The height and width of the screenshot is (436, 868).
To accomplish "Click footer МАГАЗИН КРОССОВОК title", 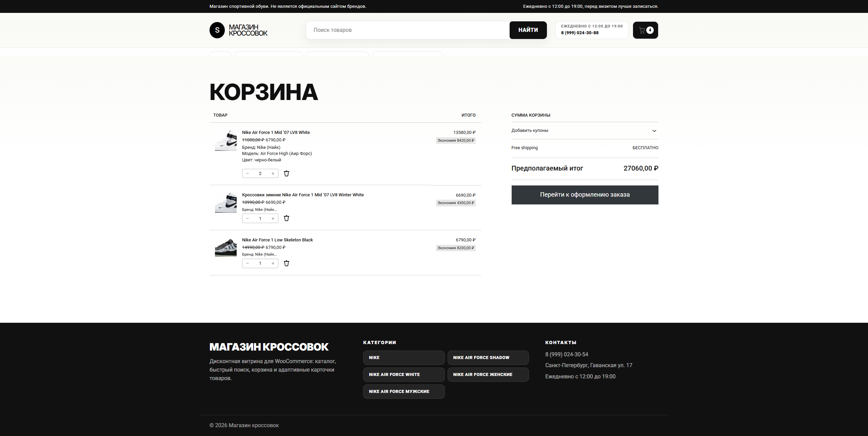I will tap(269, 347).
